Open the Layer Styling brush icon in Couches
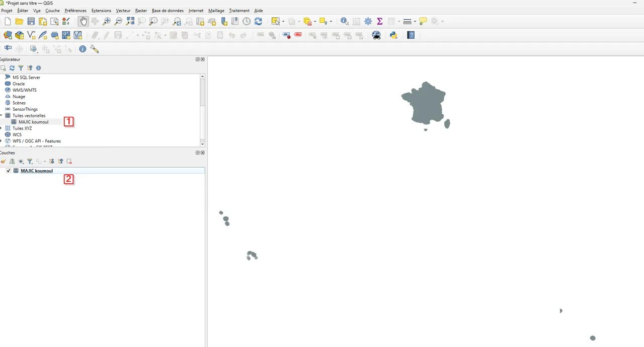 [3, 161]
